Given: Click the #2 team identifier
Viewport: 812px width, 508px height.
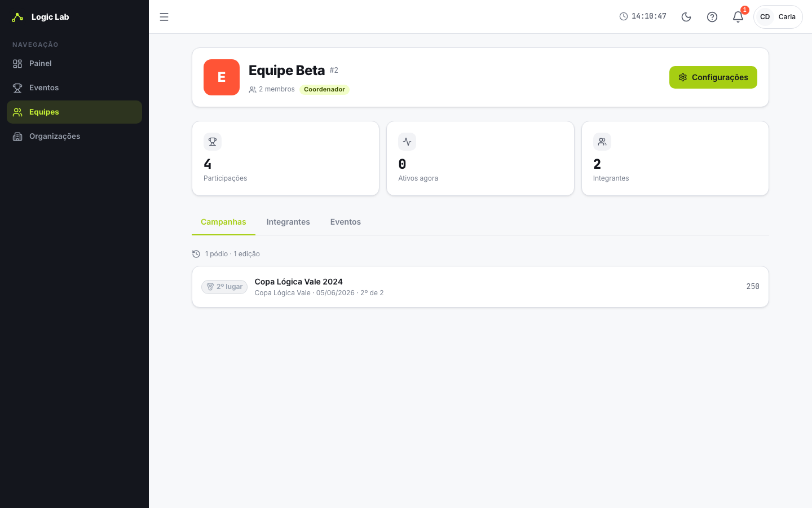Looking at the screenshot, I should pyautogui.click(x=334, y=70).
